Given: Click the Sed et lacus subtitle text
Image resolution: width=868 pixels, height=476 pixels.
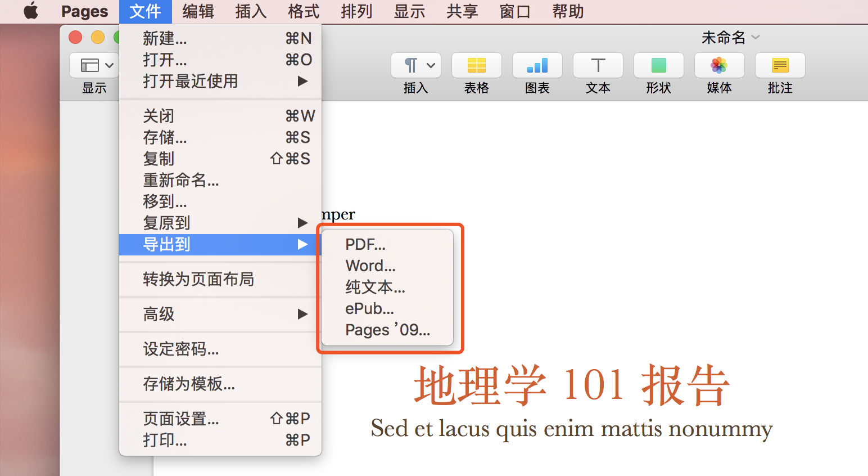Looking at the screenshot, I should coord(572,429).
